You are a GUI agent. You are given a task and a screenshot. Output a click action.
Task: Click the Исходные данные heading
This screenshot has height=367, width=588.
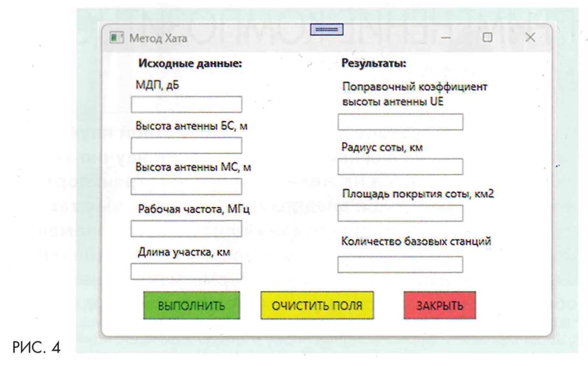click(x=190, y=63)
